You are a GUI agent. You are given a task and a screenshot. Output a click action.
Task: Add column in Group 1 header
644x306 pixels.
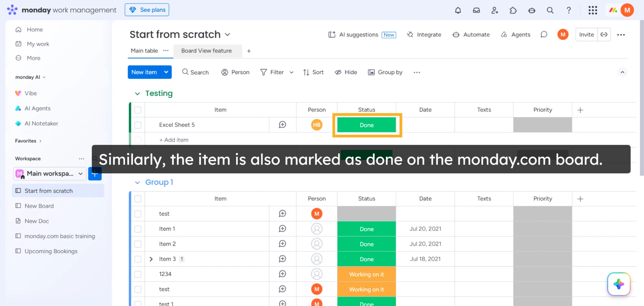580,199
